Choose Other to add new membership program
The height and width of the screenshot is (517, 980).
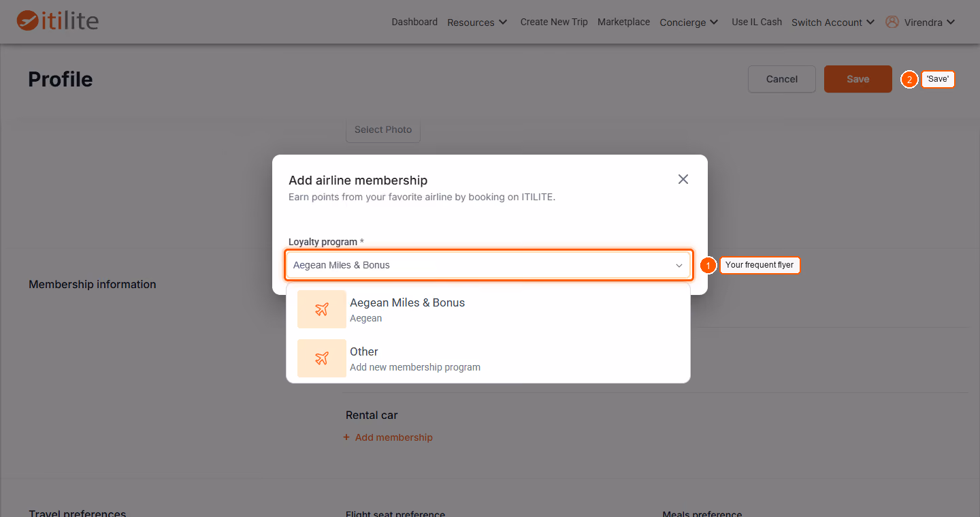click(x=488, y=358)
